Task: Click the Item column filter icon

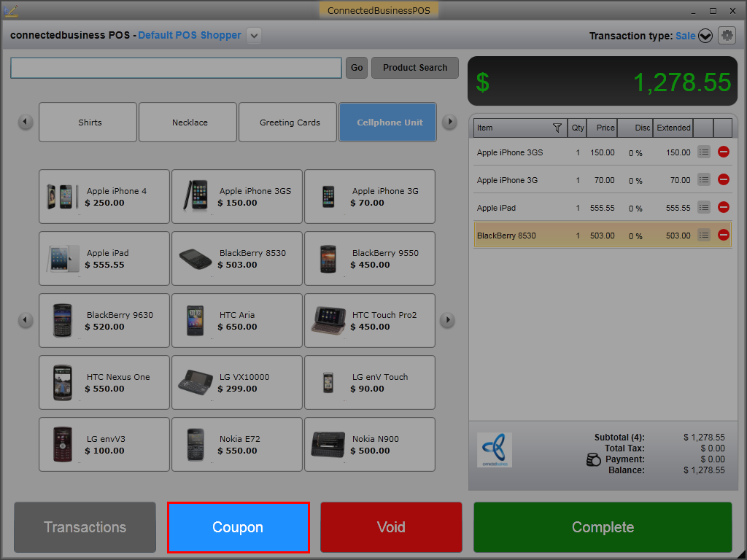Action: click(x=557, y=128)
